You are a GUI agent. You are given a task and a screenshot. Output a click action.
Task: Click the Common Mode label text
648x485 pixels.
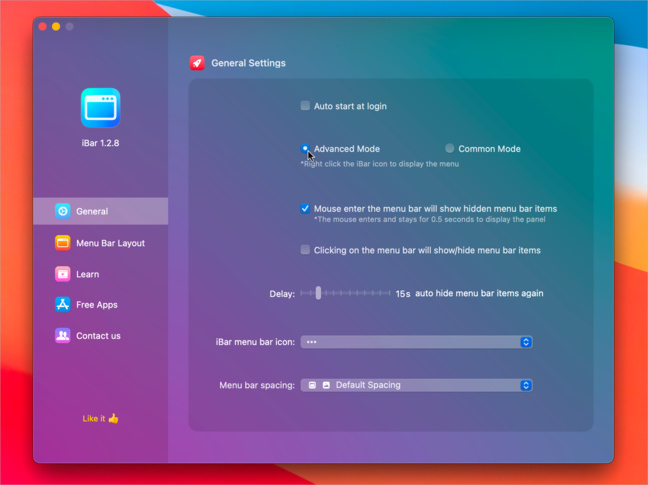[489, 149]
